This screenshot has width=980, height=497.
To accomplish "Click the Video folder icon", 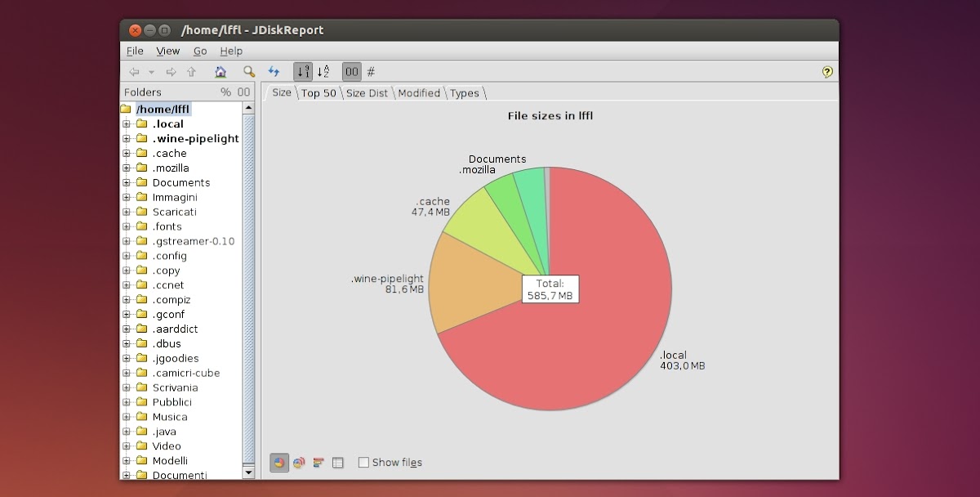I will (x=141, y=446).
